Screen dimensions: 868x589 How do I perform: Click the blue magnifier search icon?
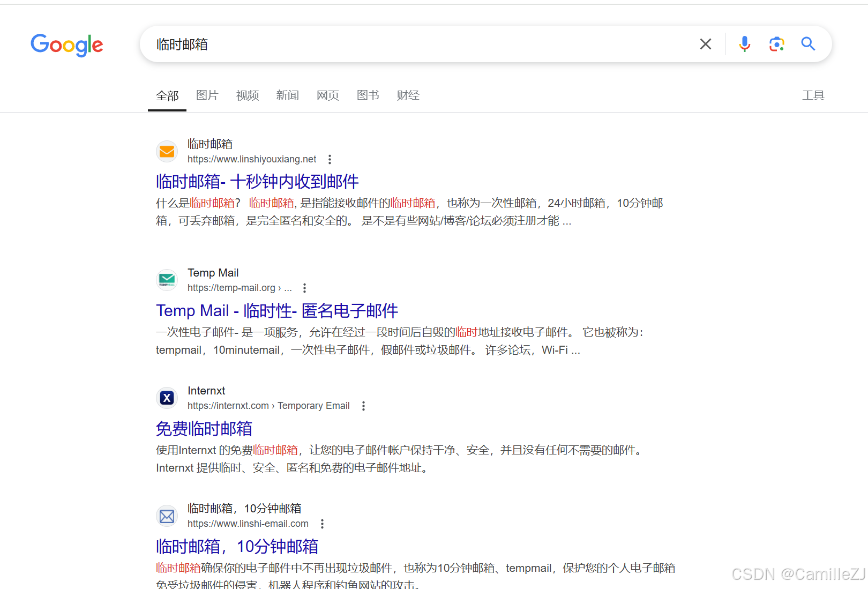(808, 44)
